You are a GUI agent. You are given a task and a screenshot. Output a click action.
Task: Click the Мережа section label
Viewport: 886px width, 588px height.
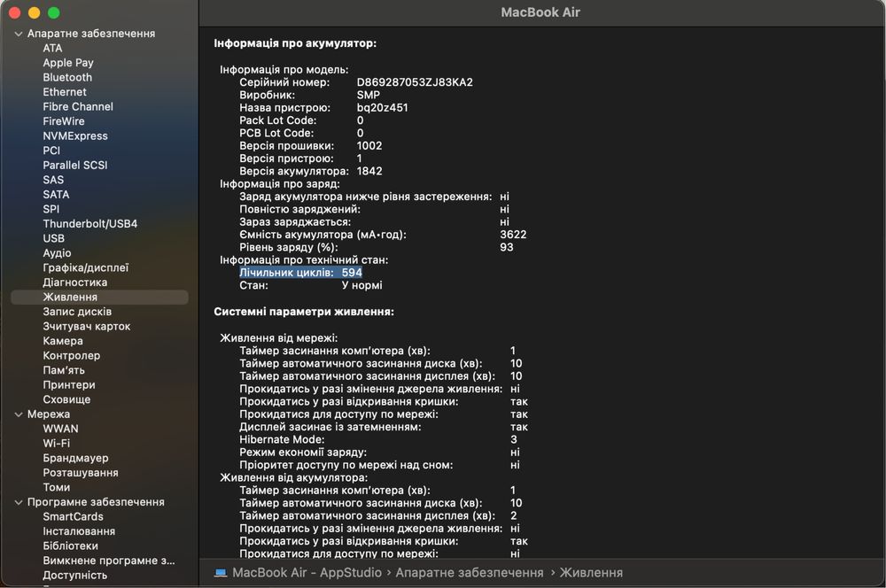pos(49,414)
